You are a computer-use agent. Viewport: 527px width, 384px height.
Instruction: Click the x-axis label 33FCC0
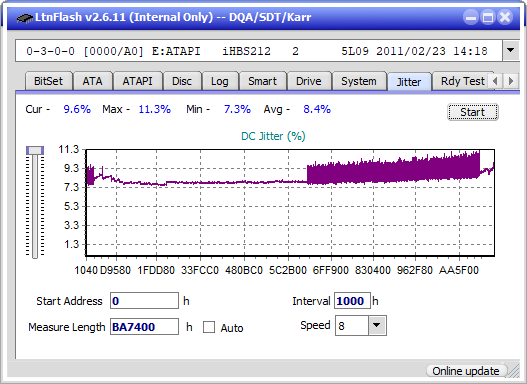click(200, 270)
